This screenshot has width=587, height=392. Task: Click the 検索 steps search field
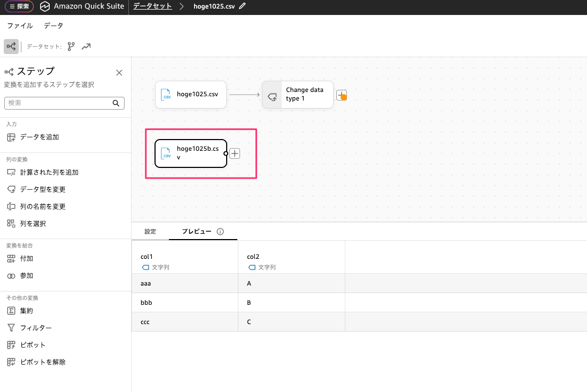pos(58,103)
